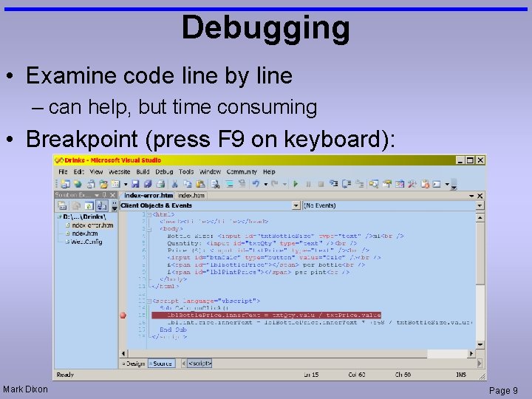Screen dimensions: 532x399
Task: Click the Stop Debugging square icon
Action: point(321,184)
